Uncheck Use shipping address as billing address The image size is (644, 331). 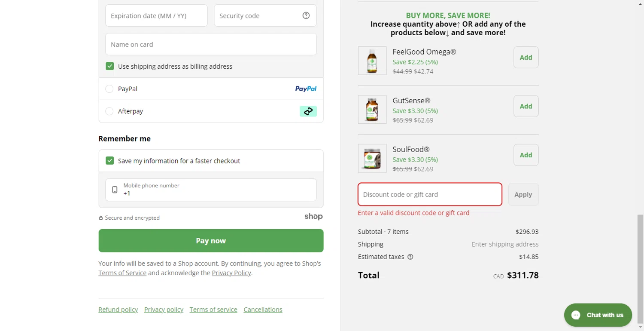point(110,66)
